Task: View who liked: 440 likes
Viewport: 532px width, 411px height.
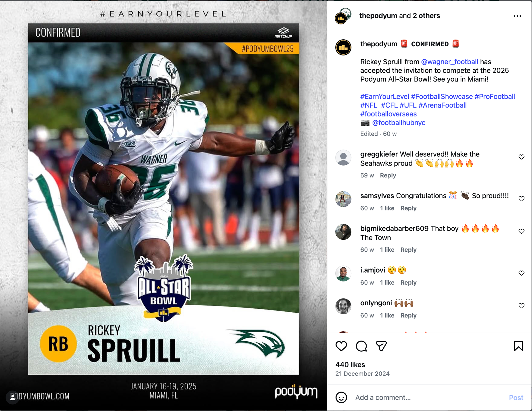Action: point(350,364)
